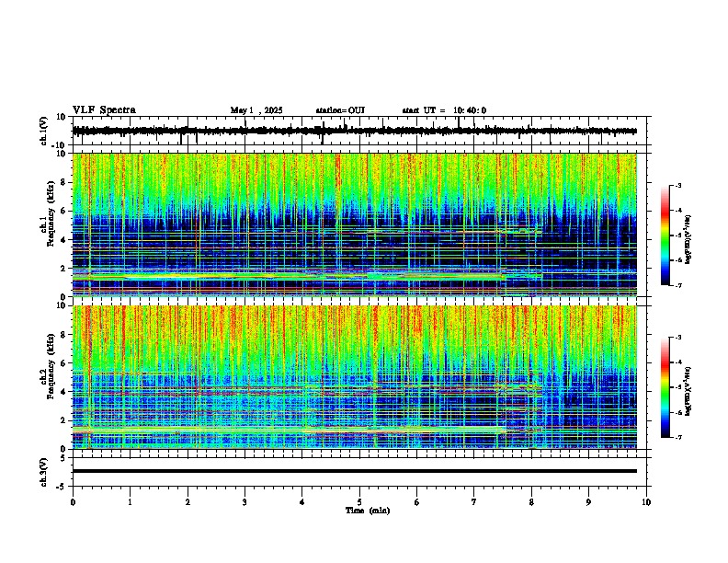Click time axis tick label "1"

[x=130, y=502]
